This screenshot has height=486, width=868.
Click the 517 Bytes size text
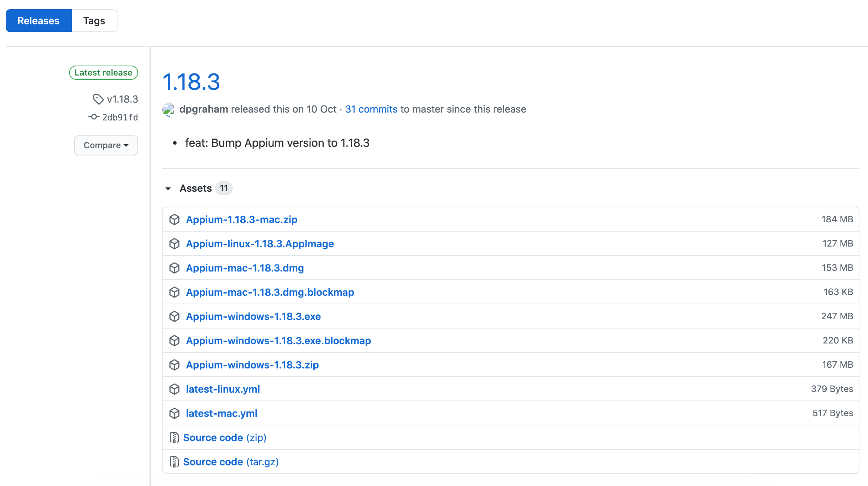coord(833,413)
